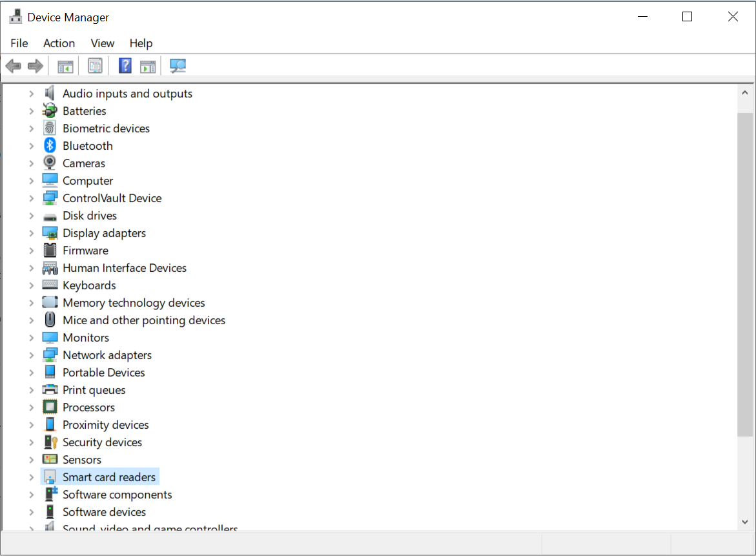Click the Software components icon

coord(50,493)
